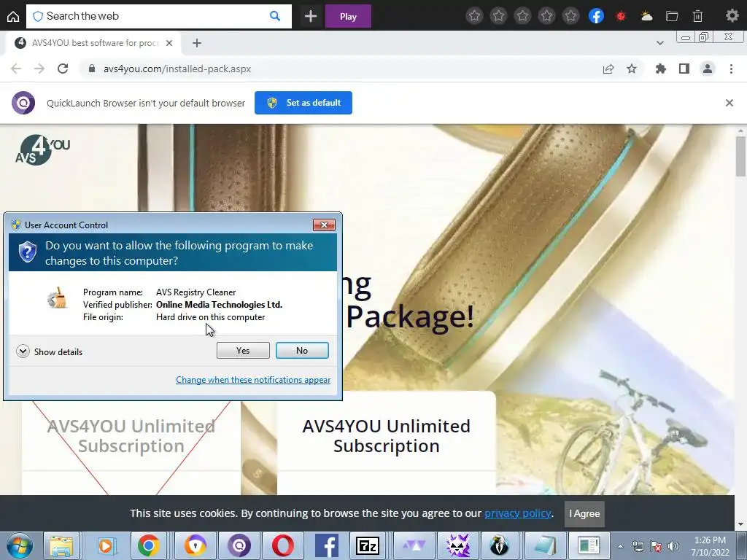Screen dimensions: 747x560
Task: Expand Show details in UAC dialog
Action: point(49,352)
